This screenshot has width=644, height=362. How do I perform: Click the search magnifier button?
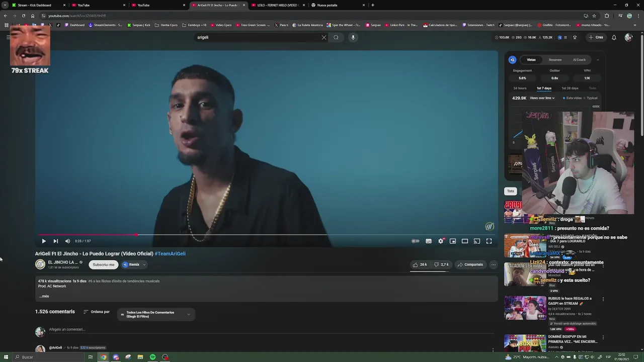336,37
